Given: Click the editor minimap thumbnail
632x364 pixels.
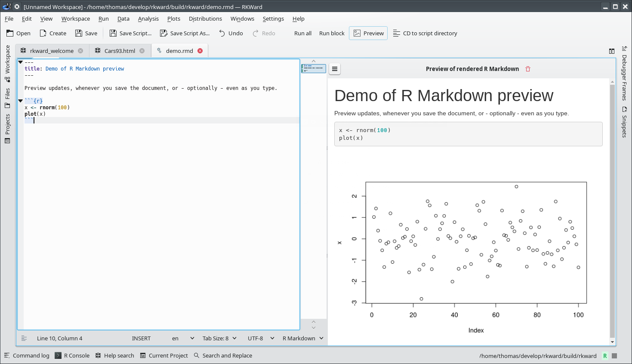Looking at the screenshot, I should coord(314,68).
